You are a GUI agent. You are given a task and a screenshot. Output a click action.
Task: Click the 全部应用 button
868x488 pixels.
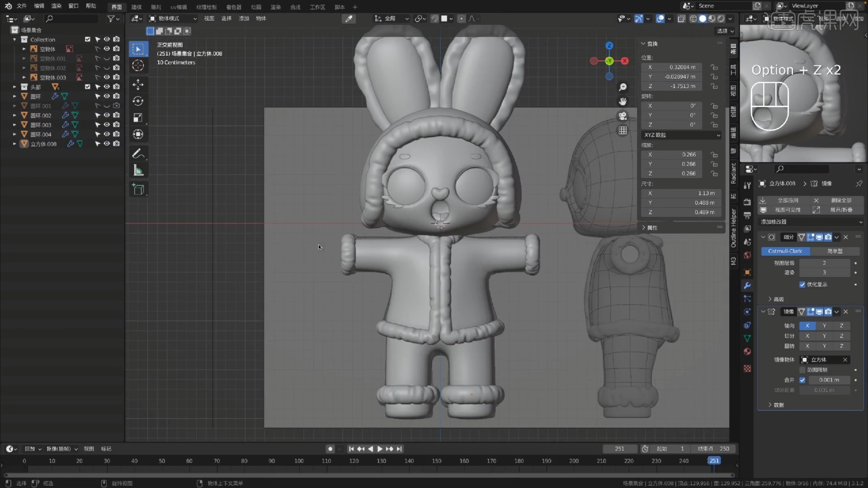click(x=784, y=200)
